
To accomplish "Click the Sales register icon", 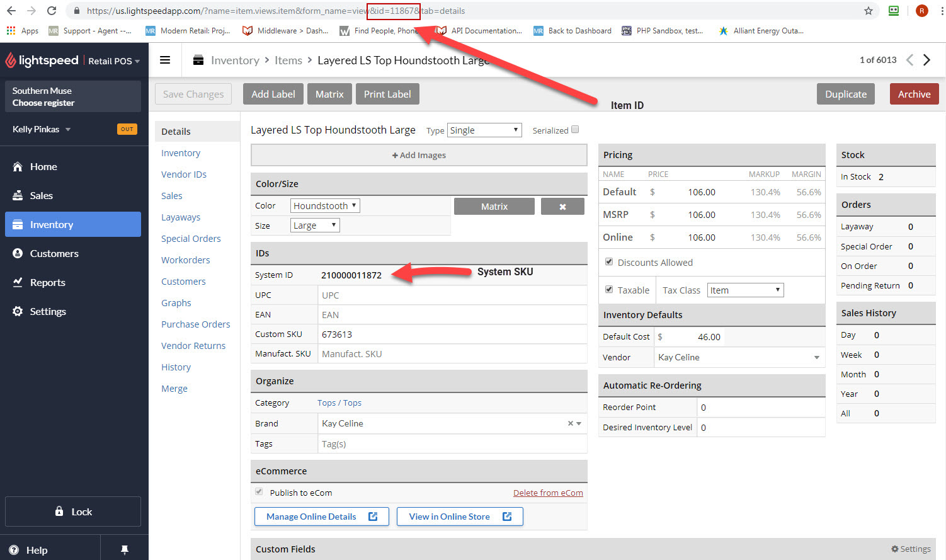I will [18, 195].
